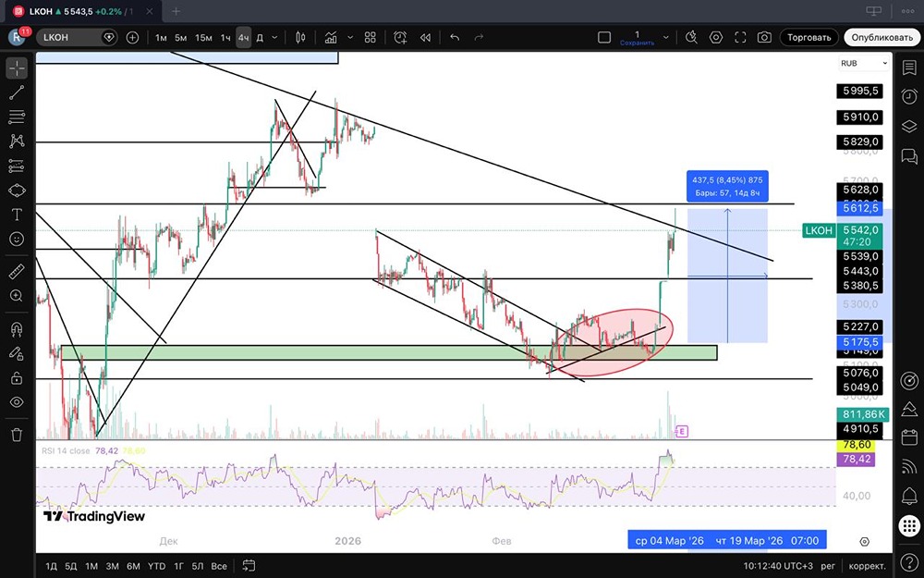Open indicator templates grid
Screen dimensions: 924x578
pos(371,37)
